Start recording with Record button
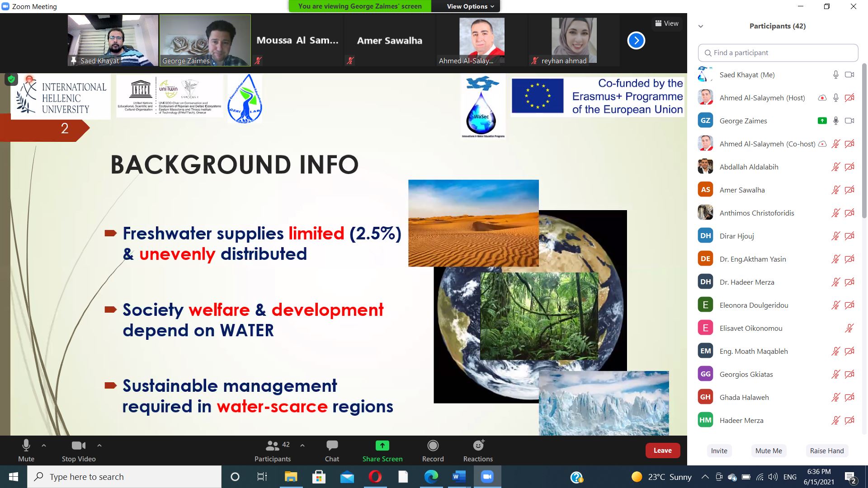 click(433, 450)
